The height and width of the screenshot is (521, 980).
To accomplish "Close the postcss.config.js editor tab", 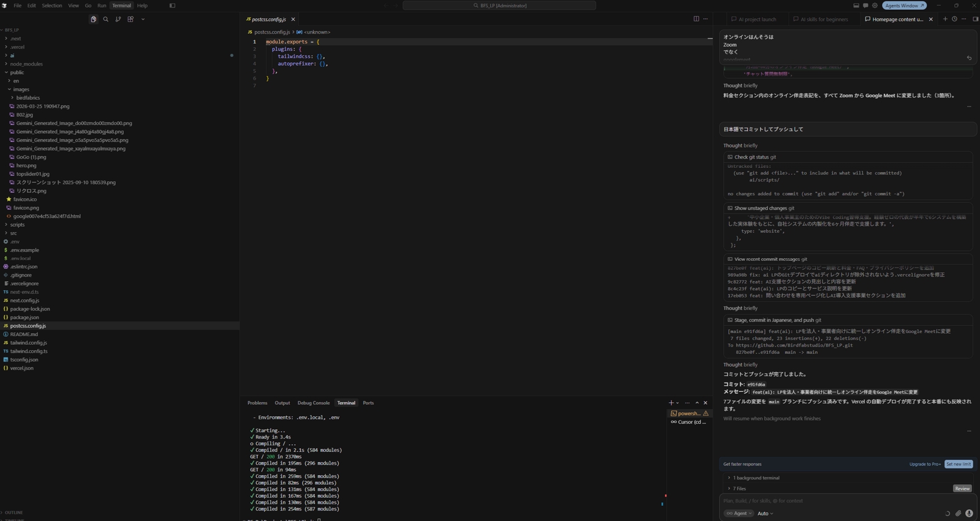I will [x=293, y=20].
